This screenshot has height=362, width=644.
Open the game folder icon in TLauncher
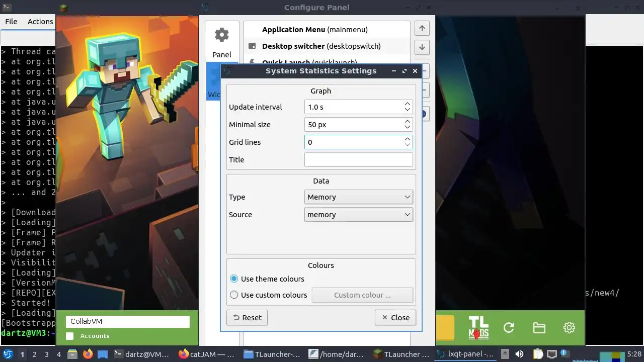[x=539, y=328]
